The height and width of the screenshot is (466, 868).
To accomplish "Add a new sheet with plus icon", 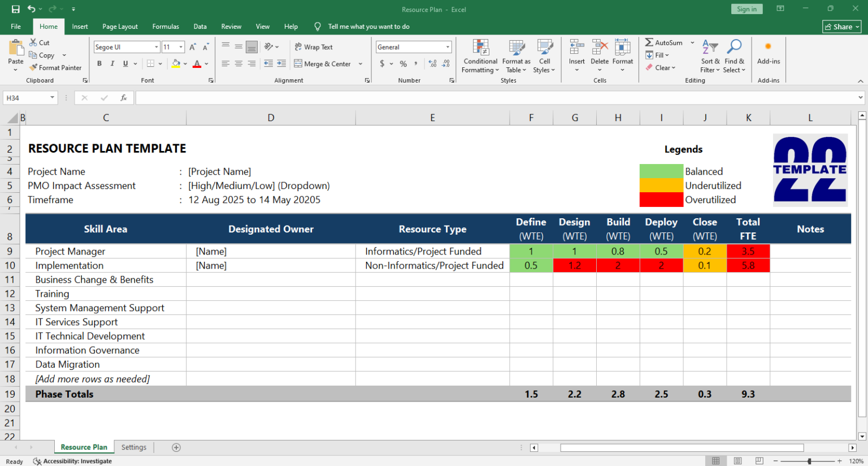I will tap(176, 447).
